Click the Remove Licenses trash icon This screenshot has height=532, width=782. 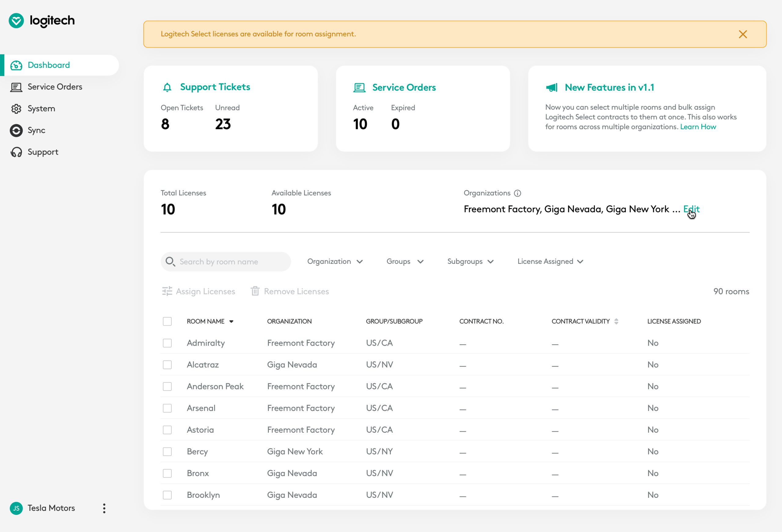tap(255, 291)
